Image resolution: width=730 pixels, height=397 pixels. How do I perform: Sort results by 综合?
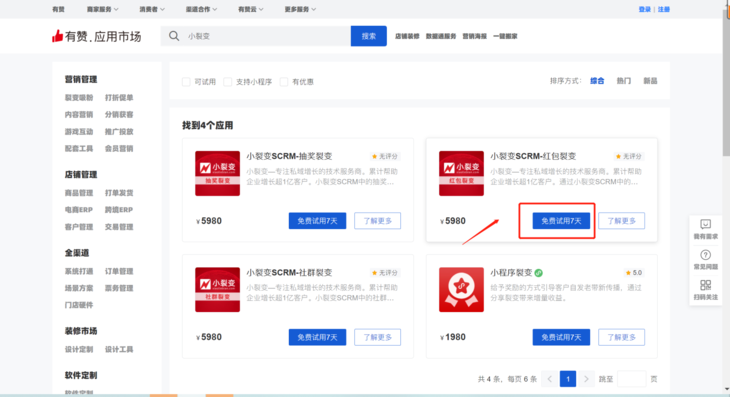pos(597,81)
